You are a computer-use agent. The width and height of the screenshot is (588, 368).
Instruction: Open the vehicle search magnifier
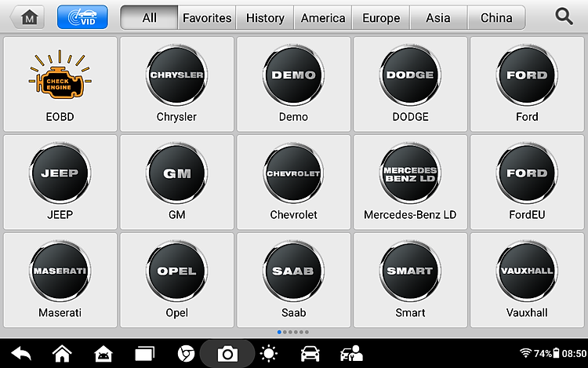564,17
